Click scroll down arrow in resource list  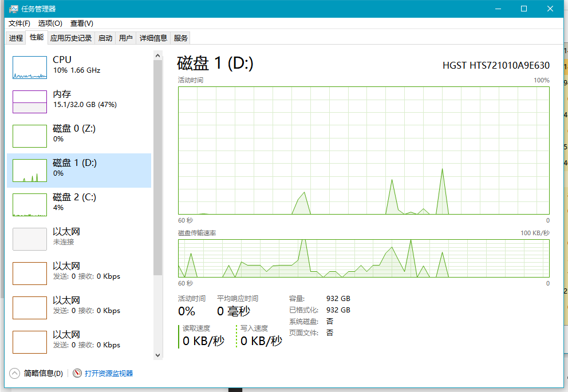tap(157, 355)
